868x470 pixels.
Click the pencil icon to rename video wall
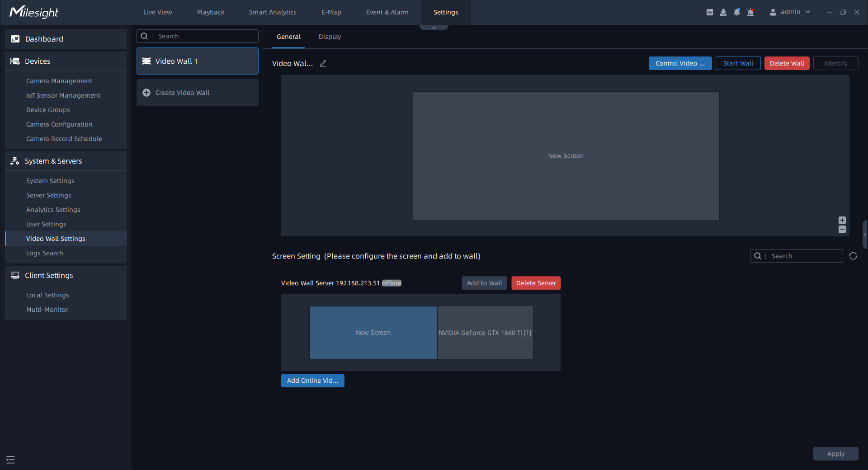coord(323,64)
